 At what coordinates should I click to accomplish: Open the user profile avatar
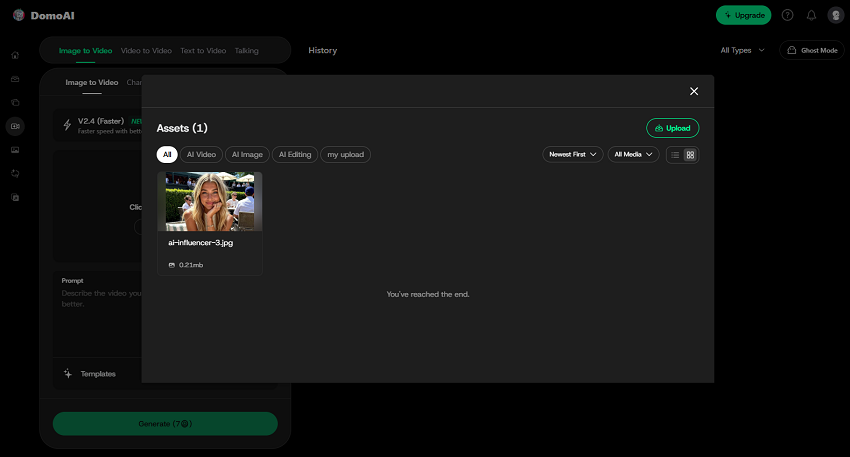coord(835,15)
